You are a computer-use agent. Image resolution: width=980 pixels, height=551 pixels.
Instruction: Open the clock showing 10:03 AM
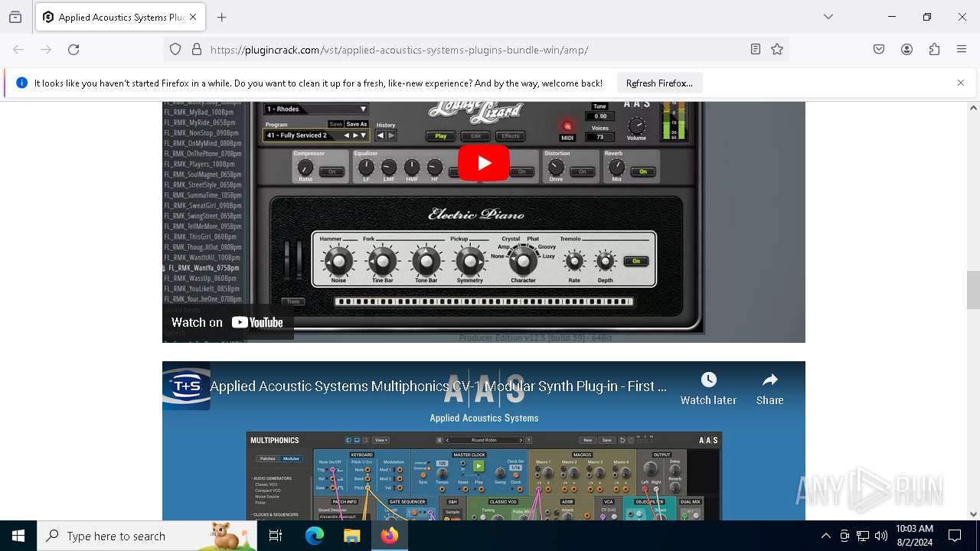pos(914,536)
